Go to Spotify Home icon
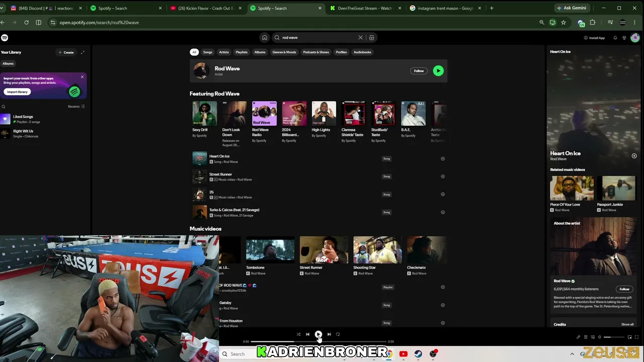Viewport: 644px width, 362px height. [265, 38]
